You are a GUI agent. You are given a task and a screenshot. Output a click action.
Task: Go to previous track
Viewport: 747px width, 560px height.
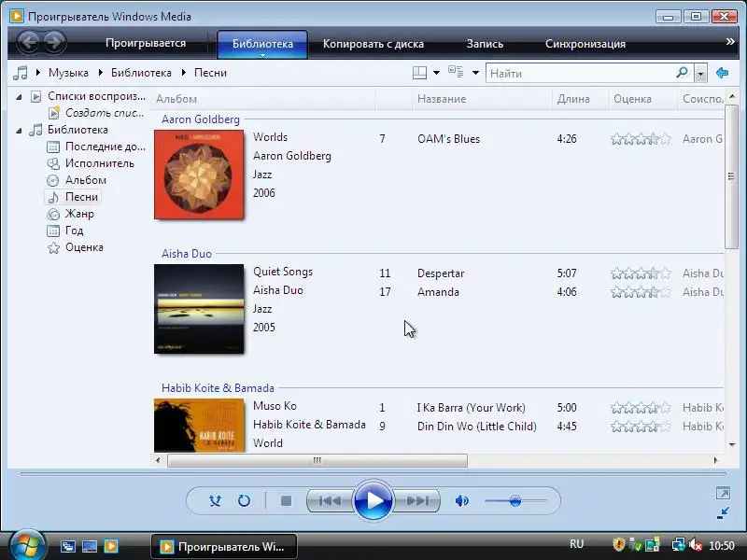pyautogui.click(x=330, y=500)
